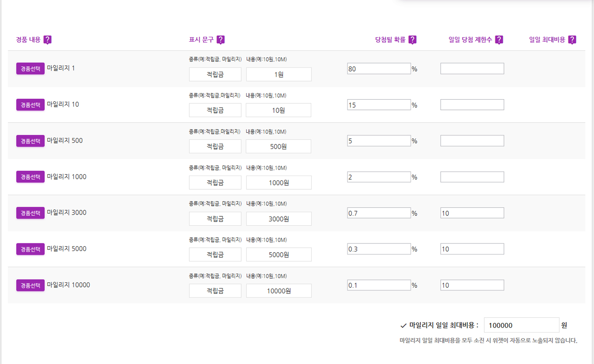Click the 10000원 display content field
594x364 pixels.
coord(278,291)
